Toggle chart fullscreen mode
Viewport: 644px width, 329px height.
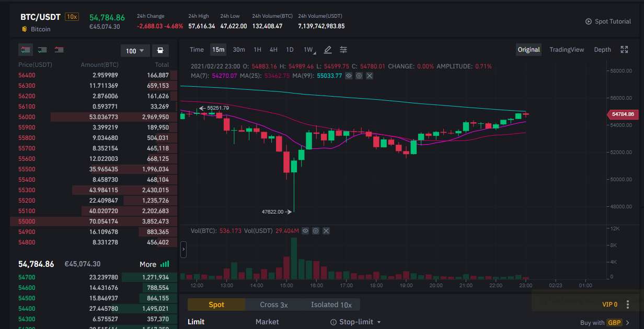pyautogui.click(x=624, y=50)
